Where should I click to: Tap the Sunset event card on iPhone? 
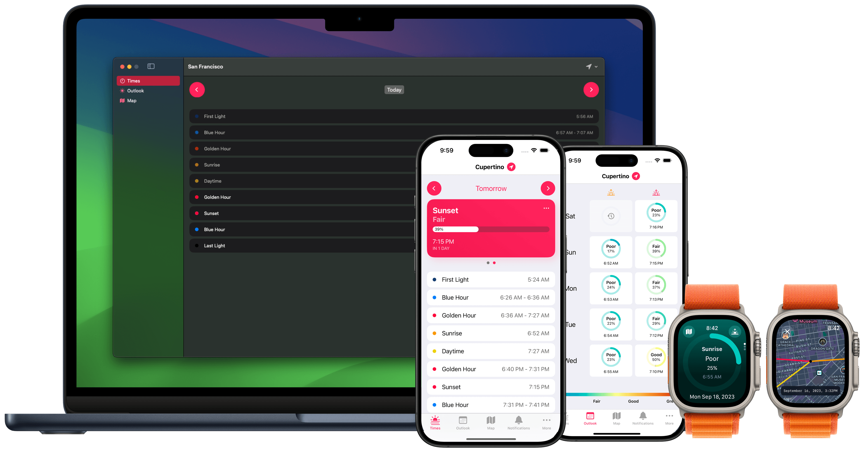(x=490, y=229)
